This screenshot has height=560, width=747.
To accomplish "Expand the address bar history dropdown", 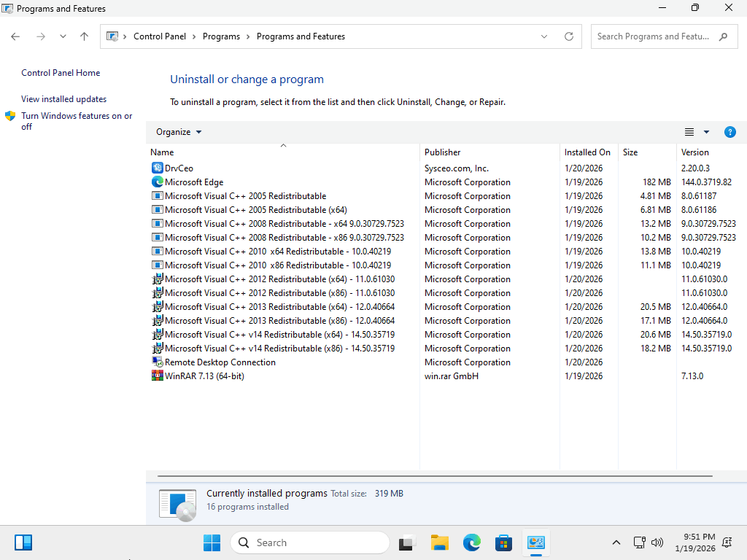I will click(544, 36).
